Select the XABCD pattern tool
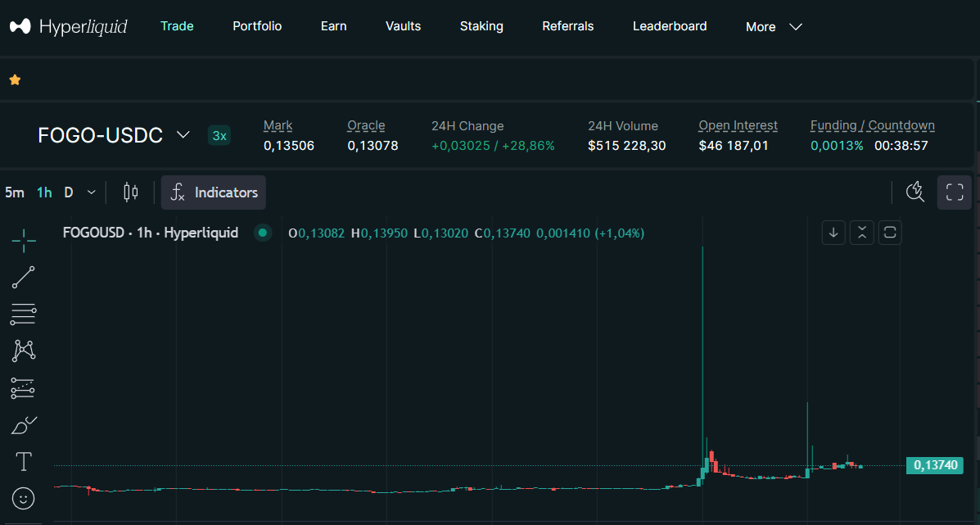The image size is (980, 525). [24, 351]
